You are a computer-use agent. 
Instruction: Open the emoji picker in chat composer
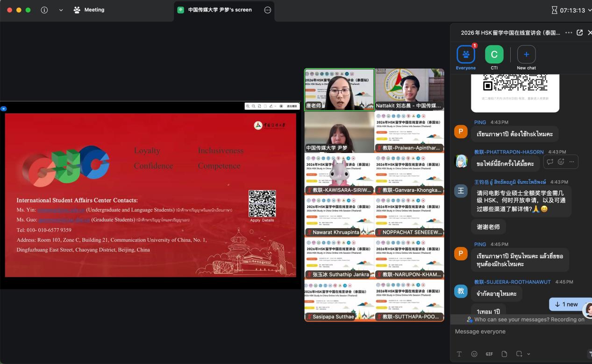click(x=474, y=354)
